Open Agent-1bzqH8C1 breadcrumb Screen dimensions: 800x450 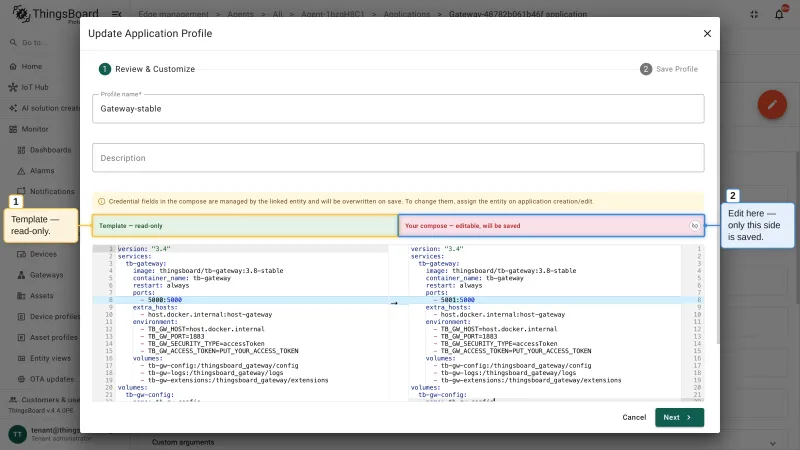coord(333,14)
